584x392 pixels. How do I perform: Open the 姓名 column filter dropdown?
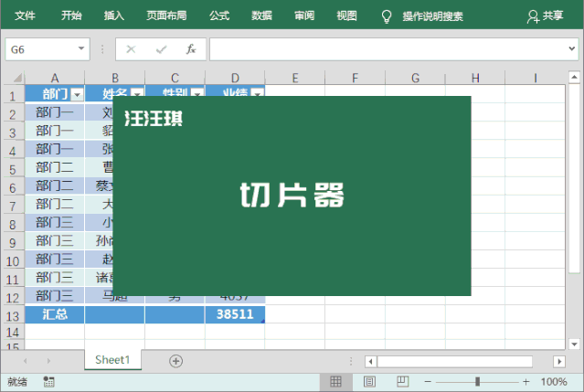(137, 93)
